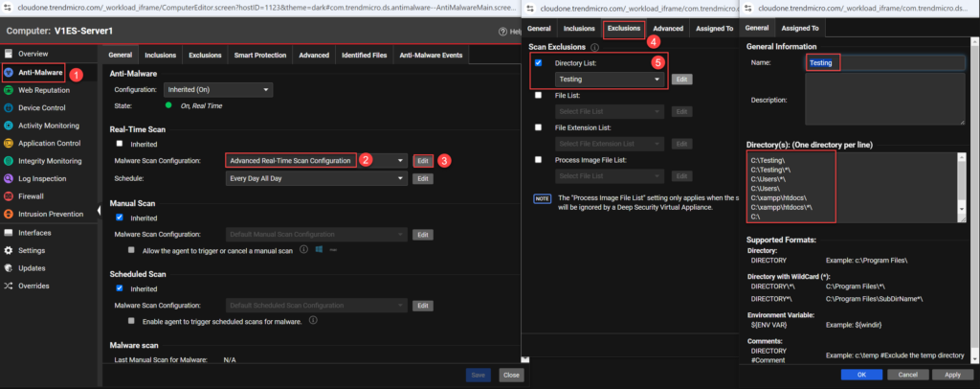Check the File Extension List checkbox
Screen dimensions: 980x389
click(538, 127)
